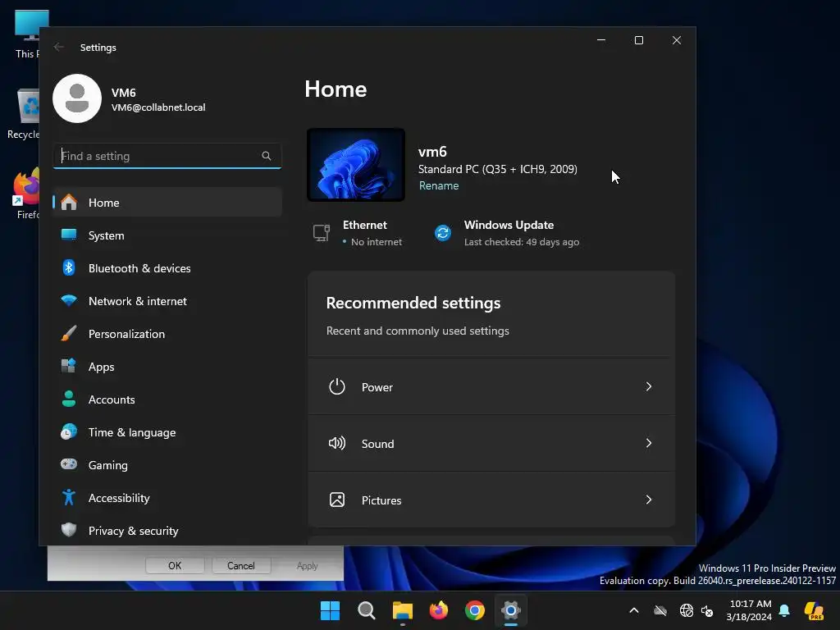Launch Google Chrome from taskbar
This screenshot has width=840, height=630.
pyautogui.click(x=475, y=610)
